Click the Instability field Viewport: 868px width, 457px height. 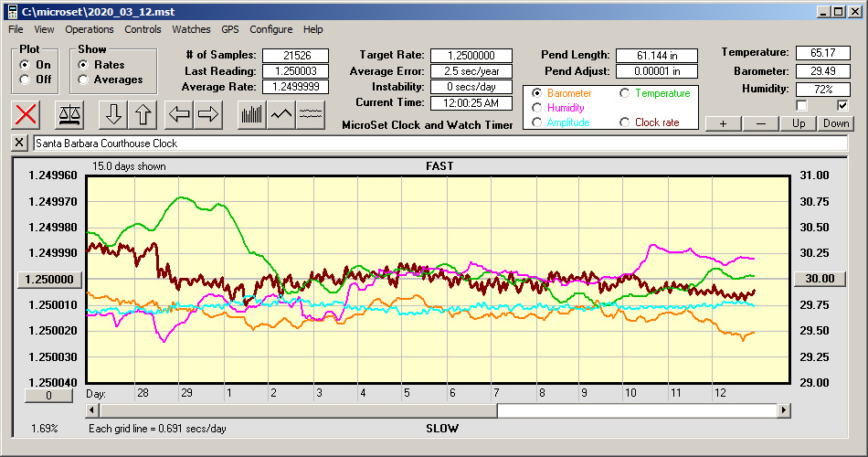click(471, 87)
